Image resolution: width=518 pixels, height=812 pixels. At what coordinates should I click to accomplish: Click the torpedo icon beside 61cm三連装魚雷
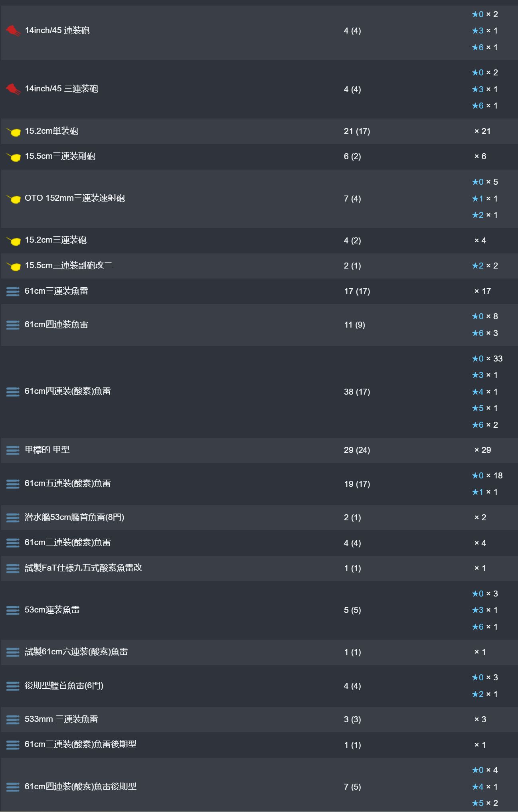pos(13,291)
